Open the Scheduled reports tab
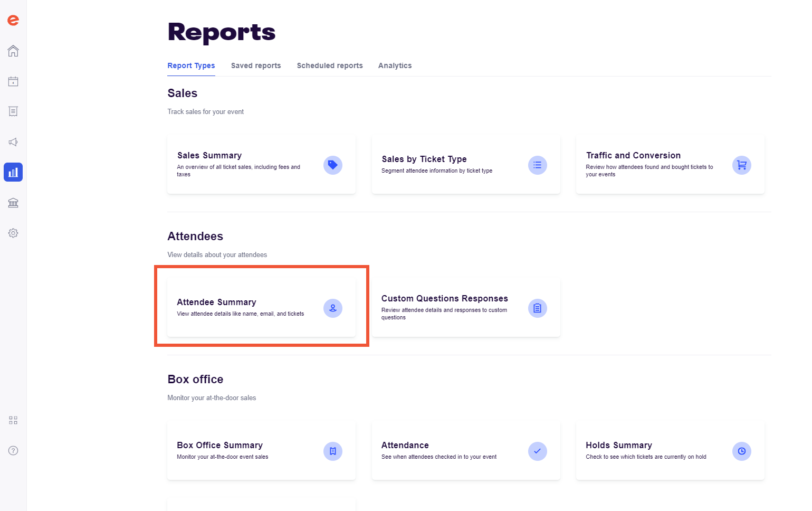 (329, 65)
